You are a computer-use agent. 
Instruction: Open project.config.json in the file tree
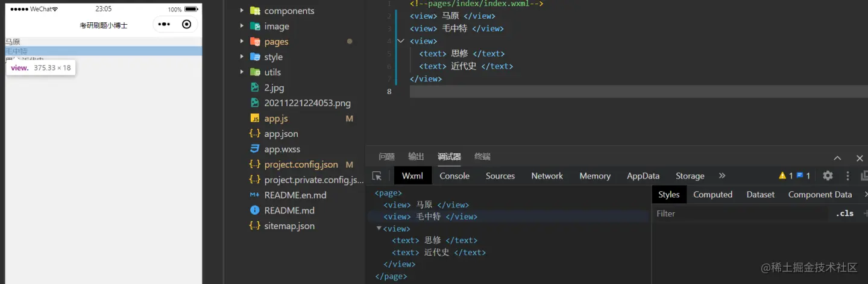301,165
